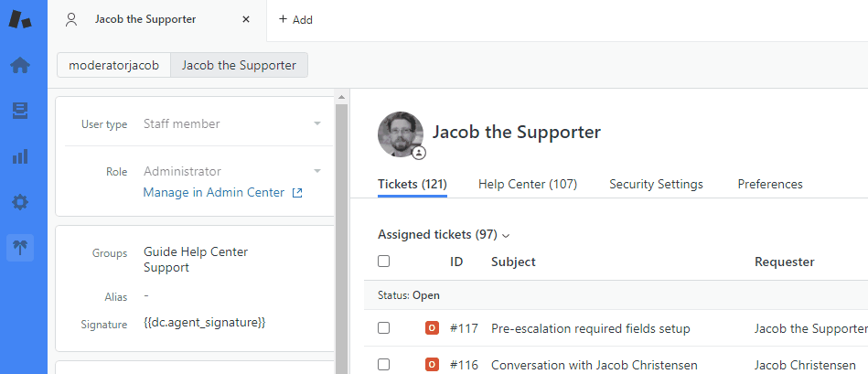
Task: Click the Manage in Admin Center link
Action: pos(214,193)
